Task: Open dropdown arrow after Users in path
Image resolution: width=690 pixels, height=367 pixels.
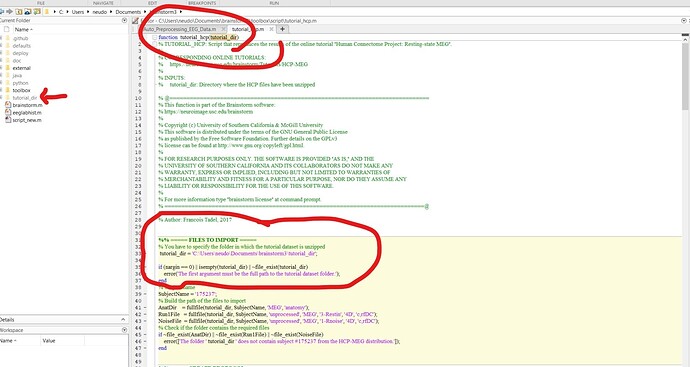Action: 88,12
